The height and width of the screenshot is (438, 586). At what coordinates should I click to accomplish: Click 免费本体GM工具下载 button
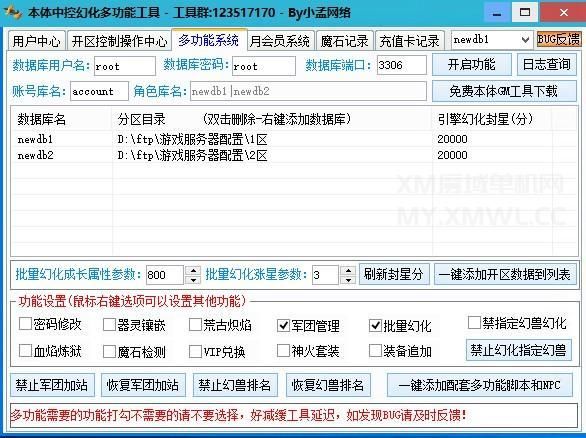pos(504,91)
